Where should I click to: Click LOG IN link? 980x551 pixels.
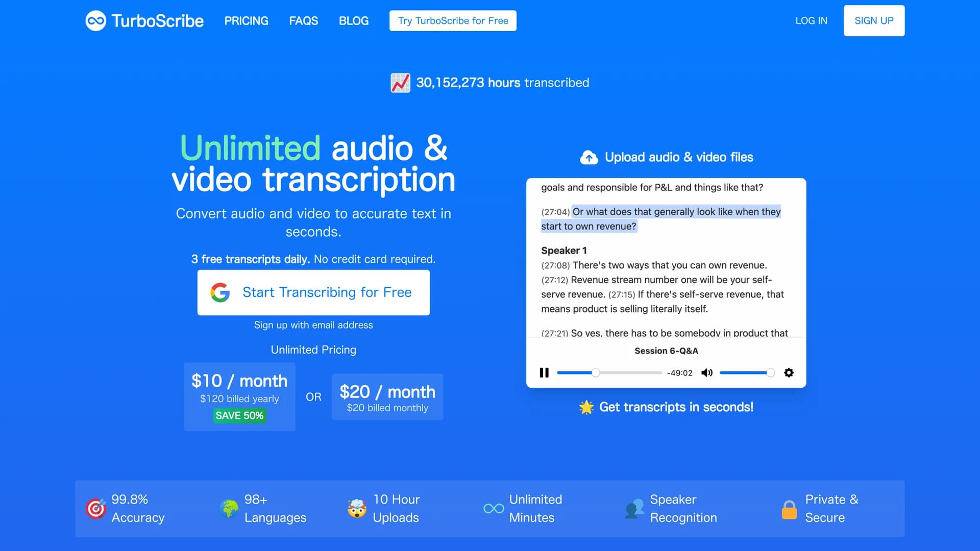tap(812, 21)
